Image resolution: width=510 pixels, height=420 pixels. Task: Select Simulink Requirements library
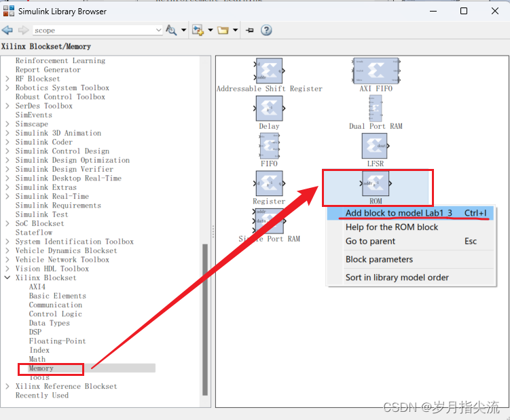coord(58,206)
